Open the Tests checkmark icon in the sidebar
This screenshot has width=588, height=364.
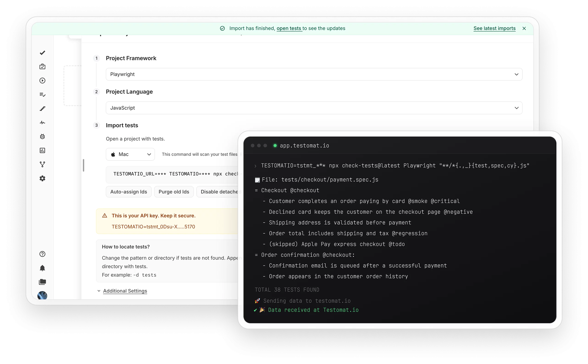click(42, 53)
